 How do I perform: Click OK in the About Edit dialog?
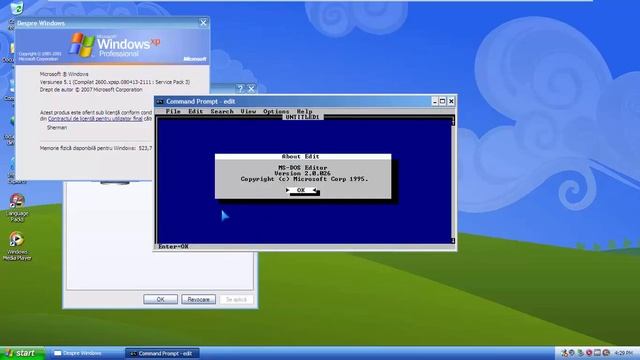(x=301, y=190)
